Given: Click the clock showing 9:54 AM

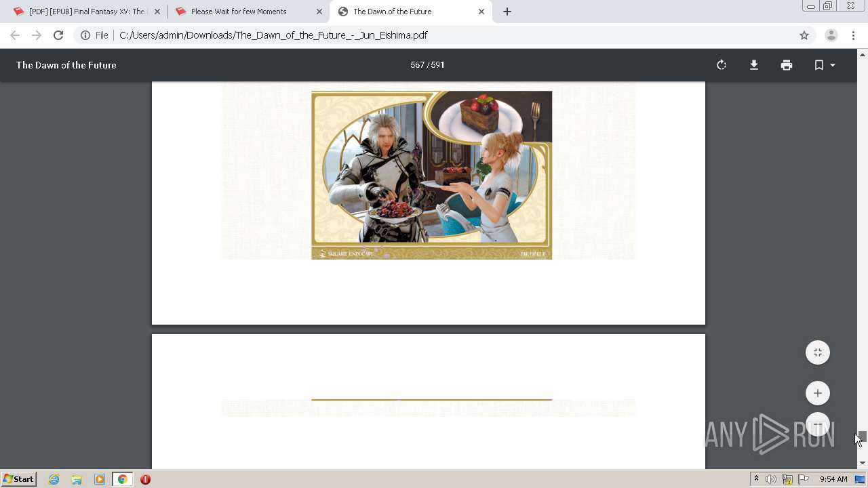Looking at the screenshot, I should click(833, 479).
